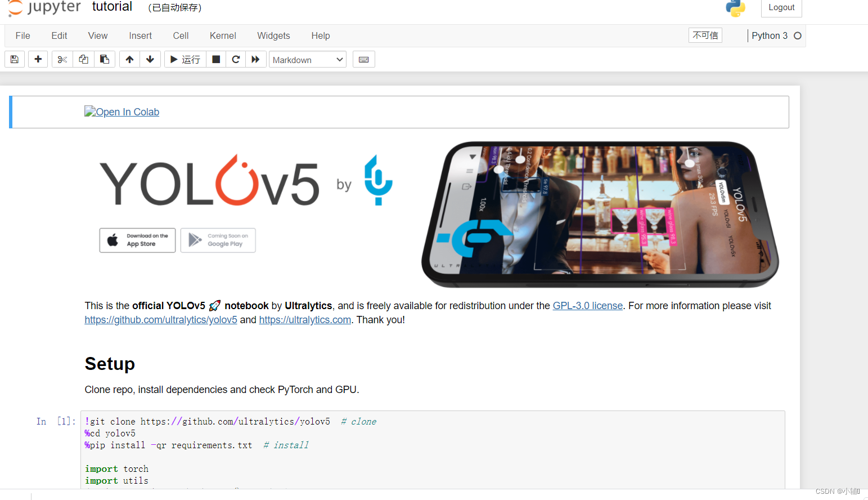Click the Logout button
Image resolution: width=868 pixels, height=500 pixels.
[781, 7]
